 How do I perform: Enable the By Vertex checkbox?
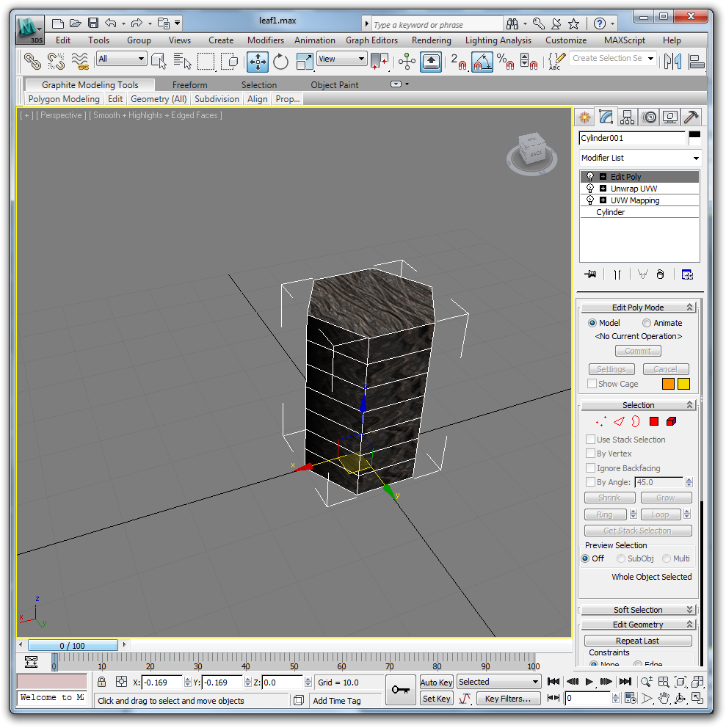[x=591, y=454]
